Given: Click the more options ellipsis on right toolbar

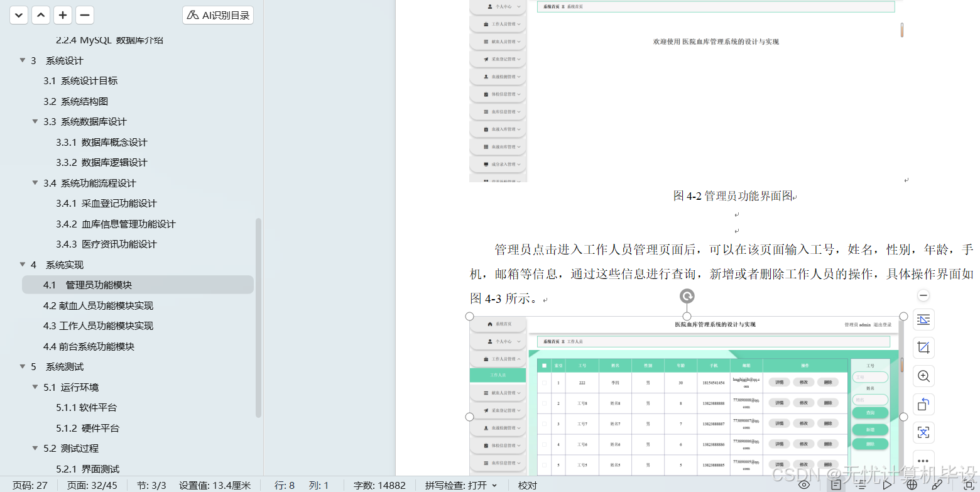Looking at the screenshot, I should click(x=923, y=461).
